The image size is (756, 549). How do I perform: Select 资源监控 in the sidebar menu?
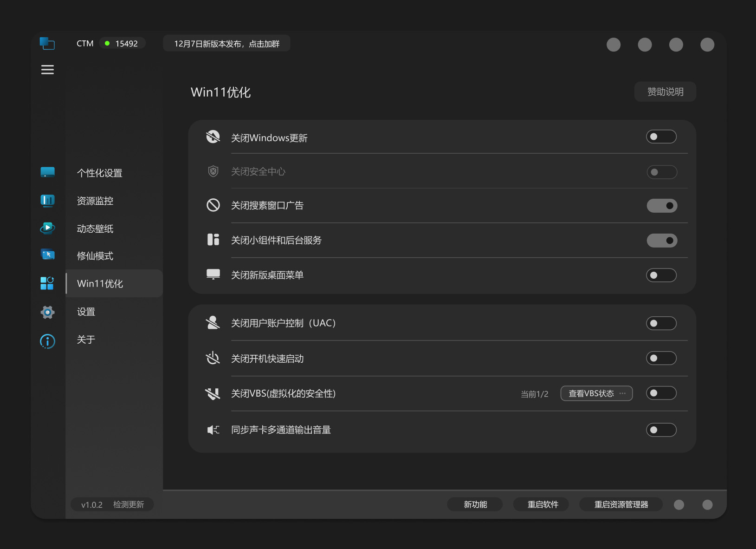click(95, 201)
